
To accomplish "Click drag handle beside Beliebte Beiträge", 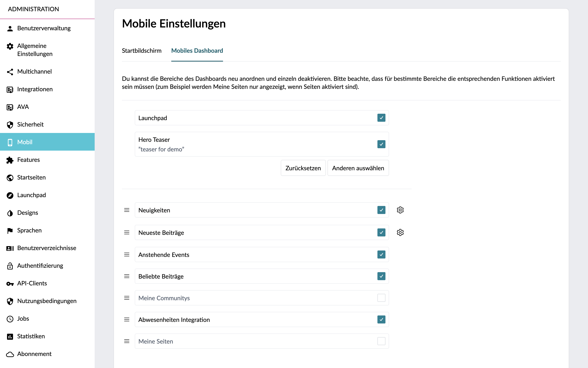I will pos(127,276).
